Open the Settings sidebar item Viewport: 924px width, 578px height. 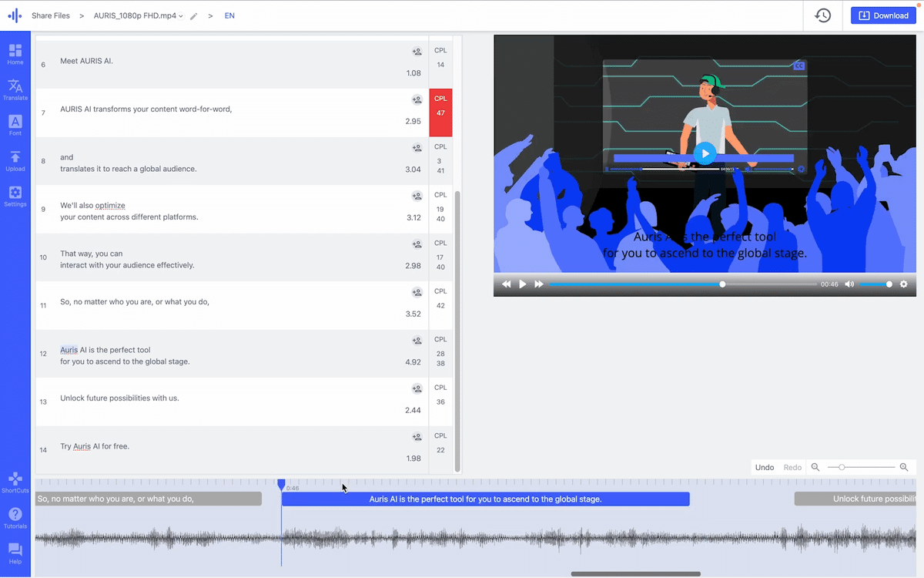(x=15, y=196)
